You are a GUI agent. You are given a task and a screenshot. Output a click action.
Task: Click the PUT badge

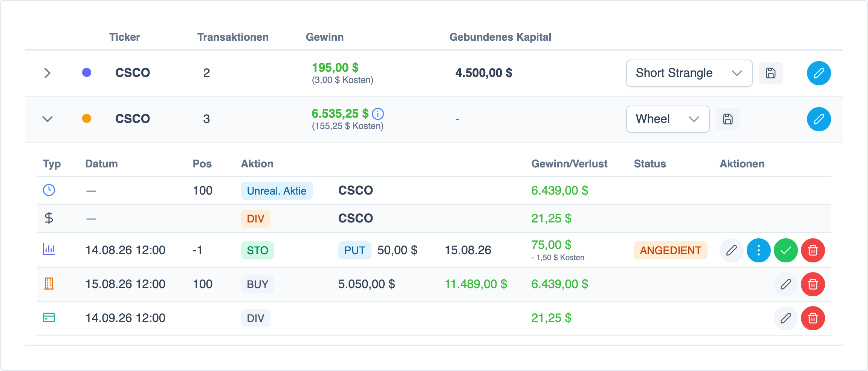pyautogui.click(x=355, y=250)
